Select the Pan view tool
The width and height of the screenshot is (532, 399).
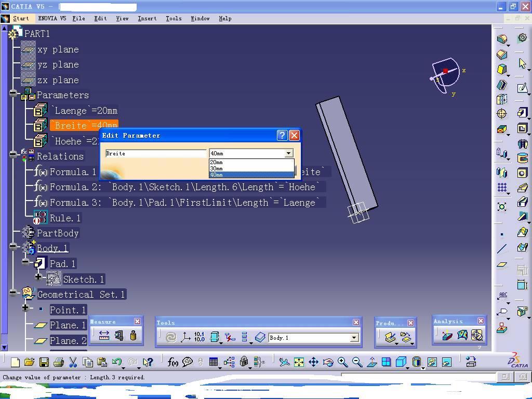click(x=313, y=362)
